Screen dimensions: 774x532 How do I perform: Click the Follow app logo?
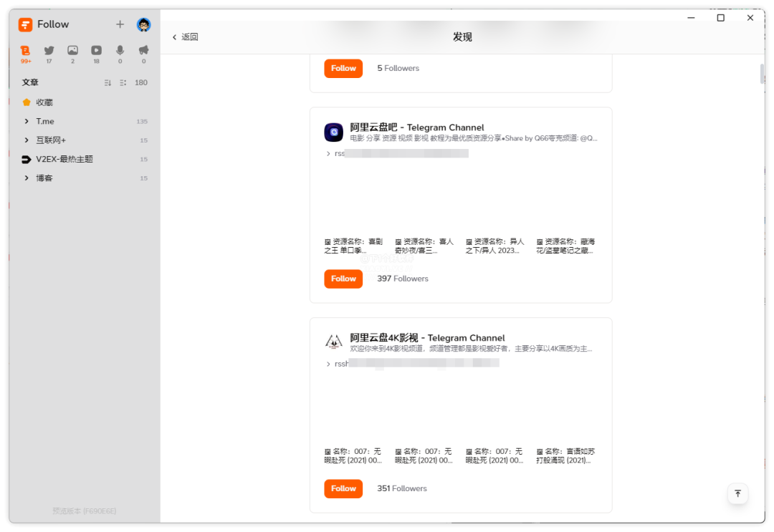point(25,24)
